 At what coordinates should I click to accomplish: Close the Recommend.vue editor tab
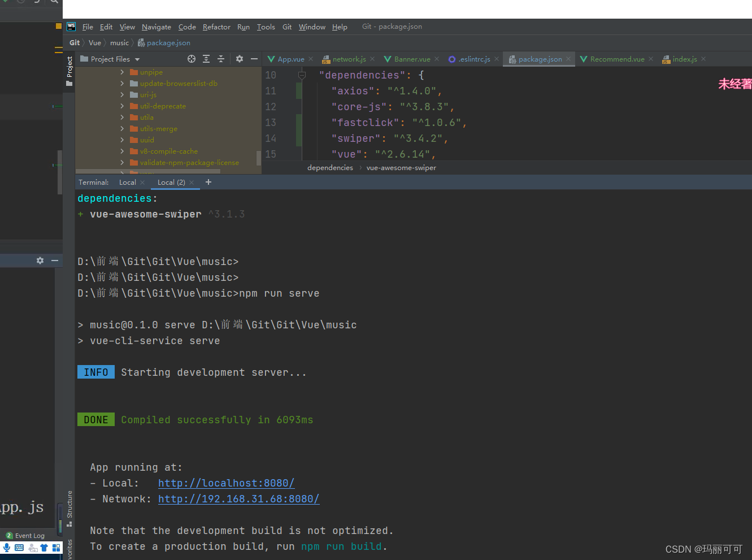(651, 59)
